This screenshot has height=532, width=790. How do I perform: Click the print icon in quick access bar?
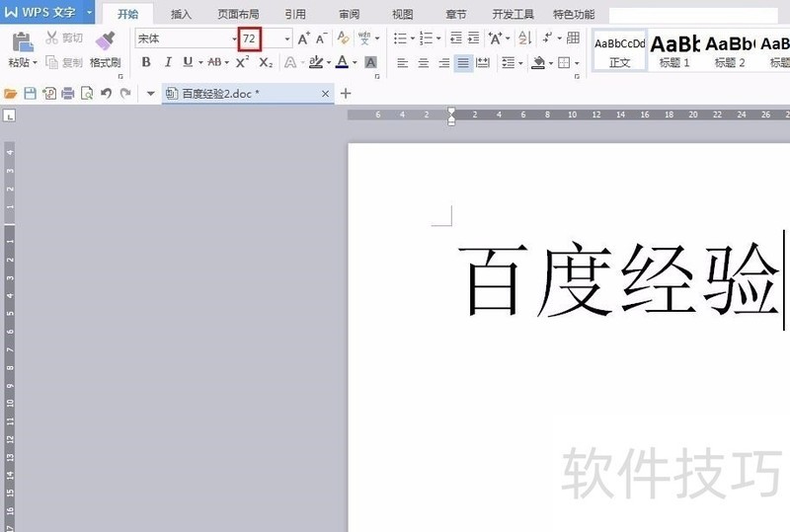(x=68, y=94)
